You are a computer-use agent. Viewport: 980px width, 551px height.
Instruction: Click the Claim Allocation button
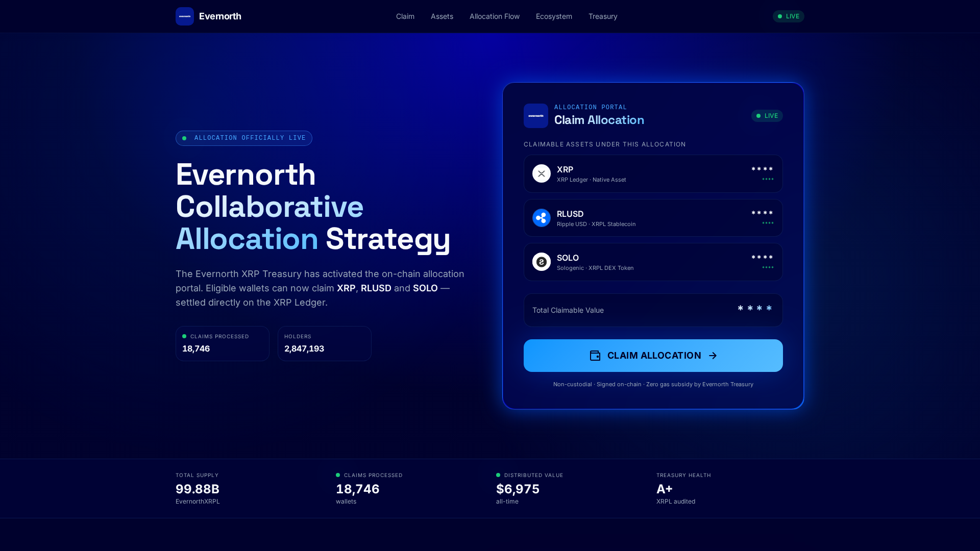click(653, 356)
